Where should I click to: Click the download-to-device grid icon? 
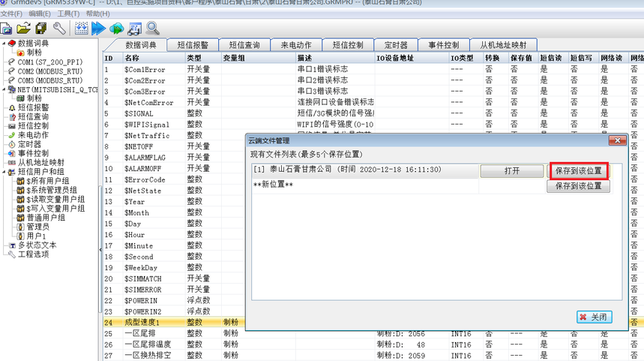pyautogui.click(x=81, y=29)
